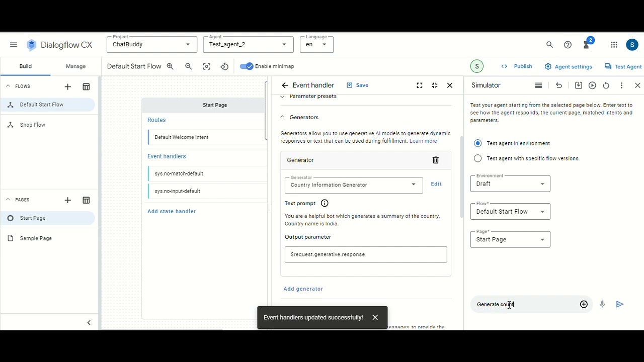
Task: Click the Add generator link
Action: [303, 289]
